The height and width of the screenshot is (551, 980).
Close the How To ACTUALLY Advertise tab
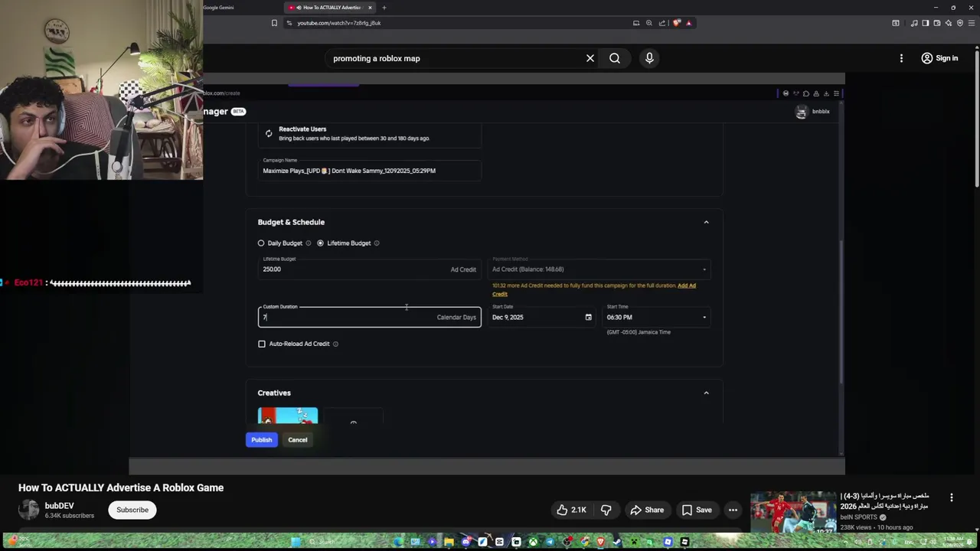click(x=370, y=8)
